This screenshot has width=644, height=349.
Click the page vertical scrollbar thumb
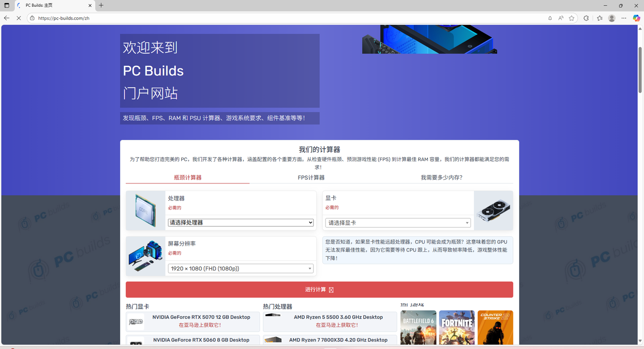pyautogui.click(x=640, y=69)
